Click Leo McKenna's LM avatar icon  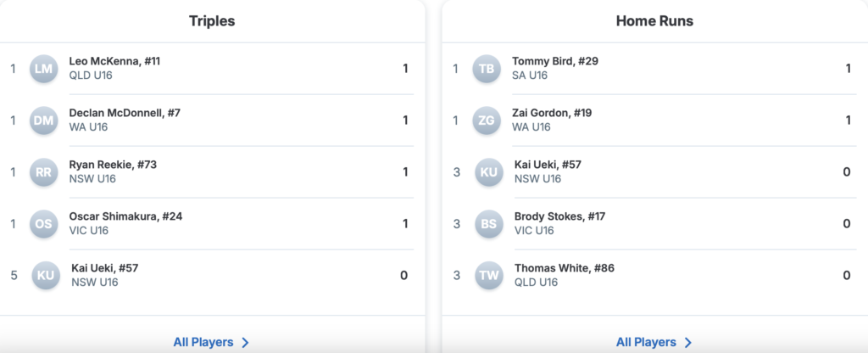point(43,69)
